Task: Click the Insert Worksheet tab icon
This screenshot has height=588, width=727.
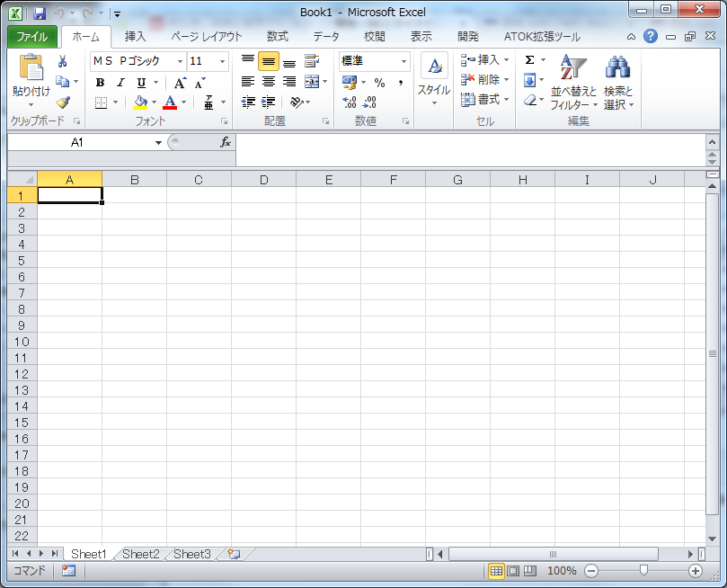Action: [235, 554]
